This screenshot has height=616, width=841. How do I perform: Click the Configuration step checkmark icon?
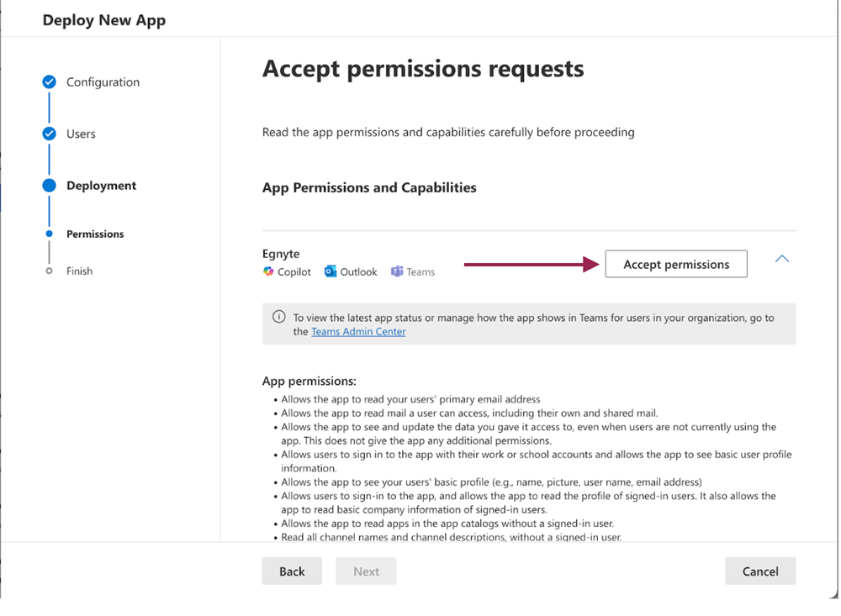pos(50,82)
